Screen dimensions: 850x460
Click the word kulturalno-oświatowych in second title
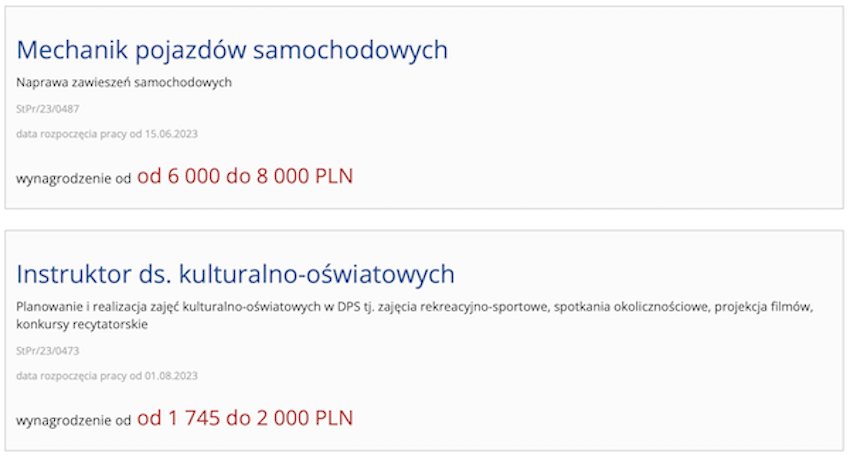(x=317, y=274)
